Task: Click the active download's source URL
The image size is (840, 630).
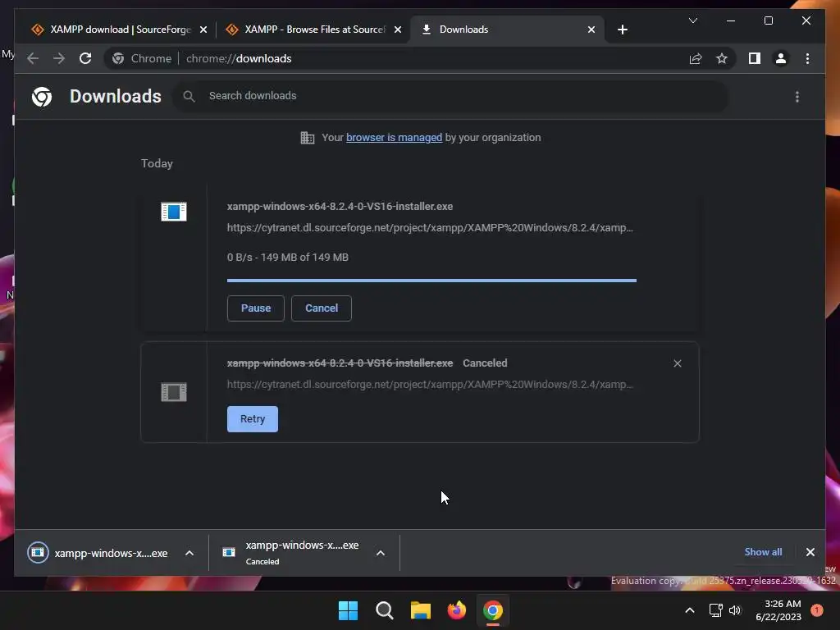Action: tap(430, 228)
